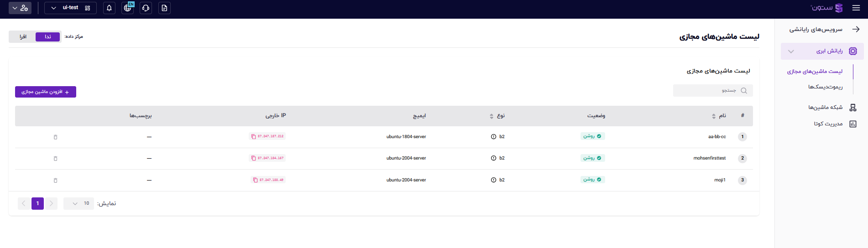Open the ui-test project dropdown
The width and height of the screenshot is (868, 248).
pyautogui.click(x=70, y=8)
